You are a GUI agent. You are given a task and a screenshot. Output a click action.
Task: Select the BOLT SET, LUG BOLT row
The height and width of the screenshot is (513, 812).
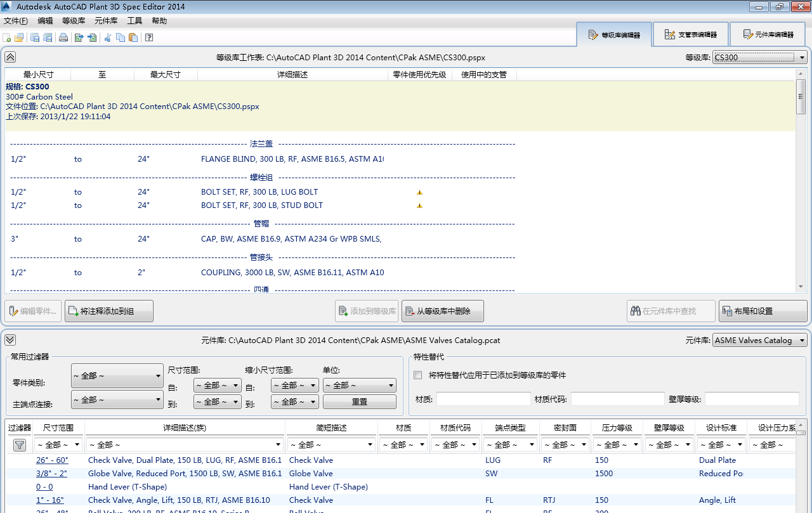263,192
